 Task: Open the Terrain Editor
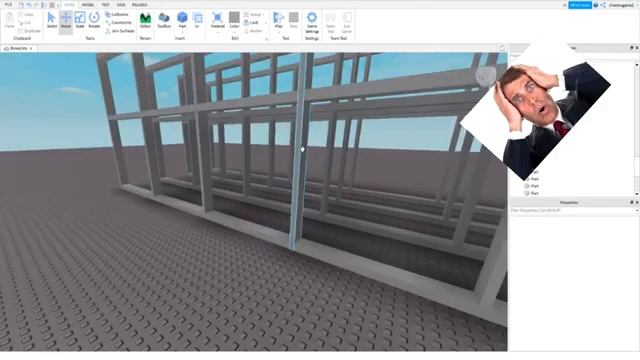click(145, 20)
